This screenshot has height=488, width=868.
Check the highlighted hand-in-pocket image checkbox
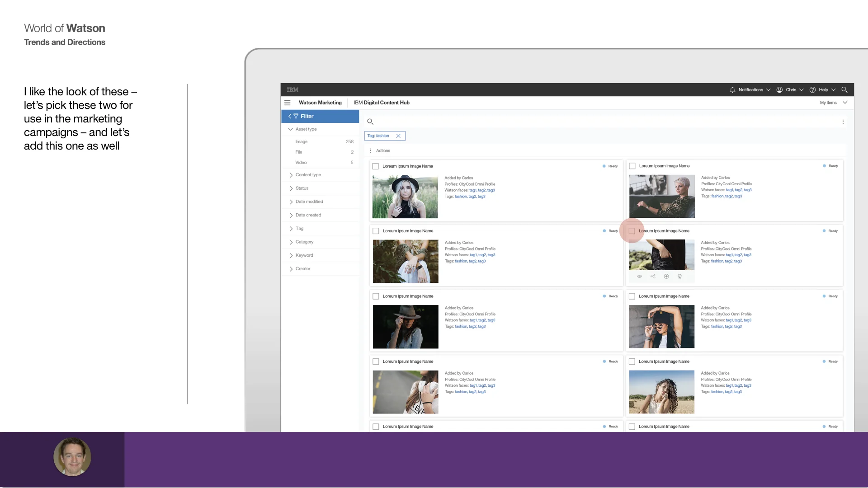pyautogui.click(x=632, y=231)
